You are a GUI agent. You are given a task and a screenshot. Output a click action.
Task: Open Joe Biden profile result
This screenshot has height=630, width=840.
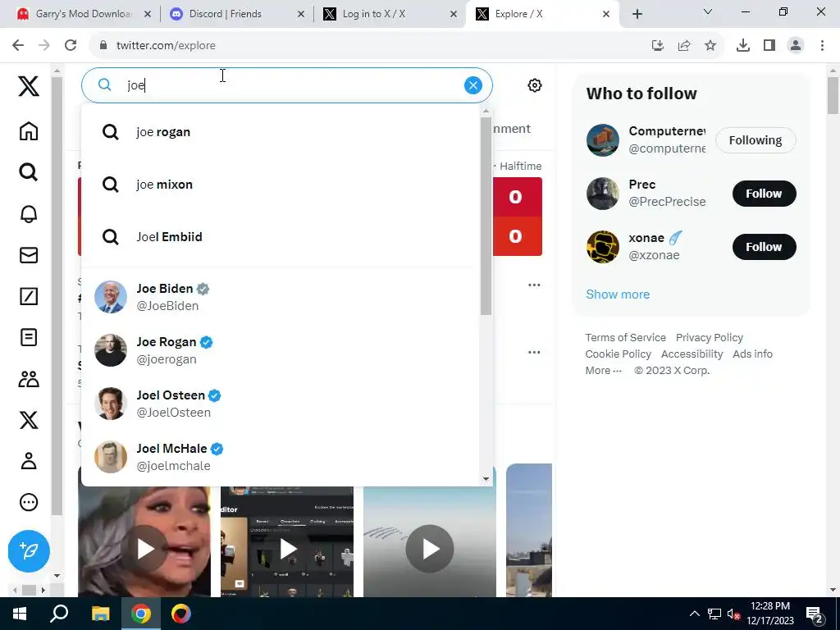click(x=280, y=297)
